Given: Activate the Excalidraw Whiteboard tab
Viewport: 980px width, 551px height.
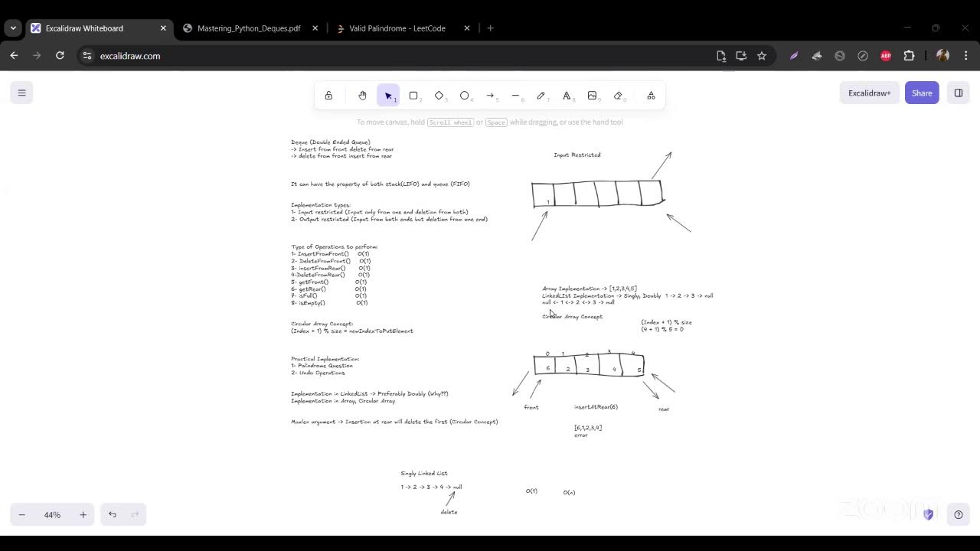Looking at the screenshot, I should pyautogui.click(x=83, y=28).
